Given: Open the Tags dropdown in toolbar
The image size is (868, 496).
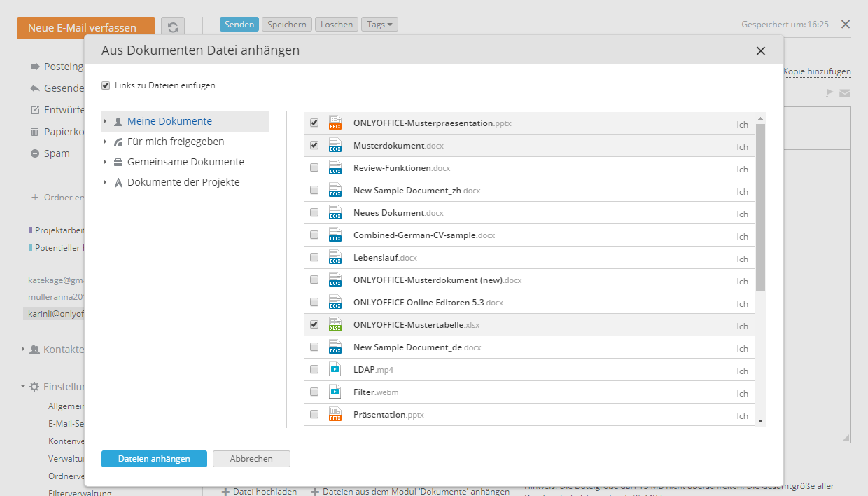Looking at the screenshot, I should pos(379,25).
